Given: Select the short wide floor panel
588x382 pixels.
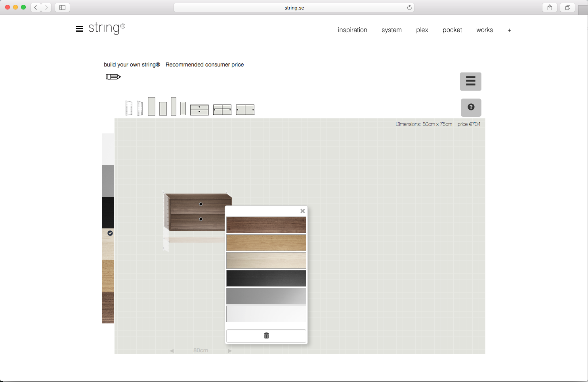Looking at the screenshot, I should (163, 108).
